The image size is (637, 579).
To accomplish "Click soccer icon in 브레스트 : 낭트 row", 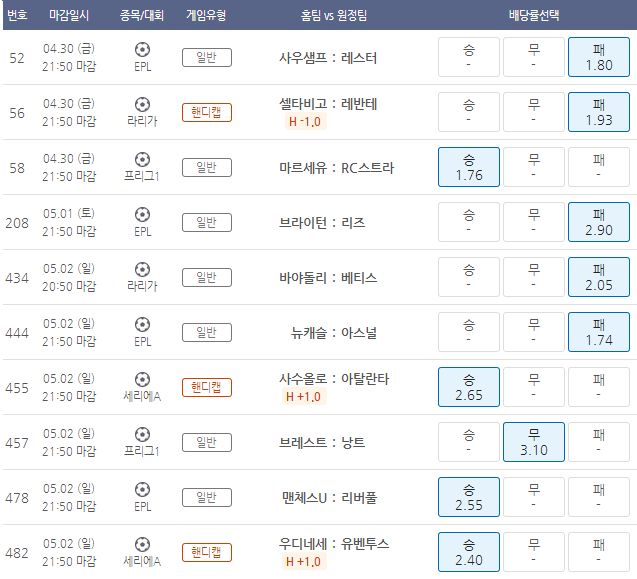I will (x=142, y=435).
